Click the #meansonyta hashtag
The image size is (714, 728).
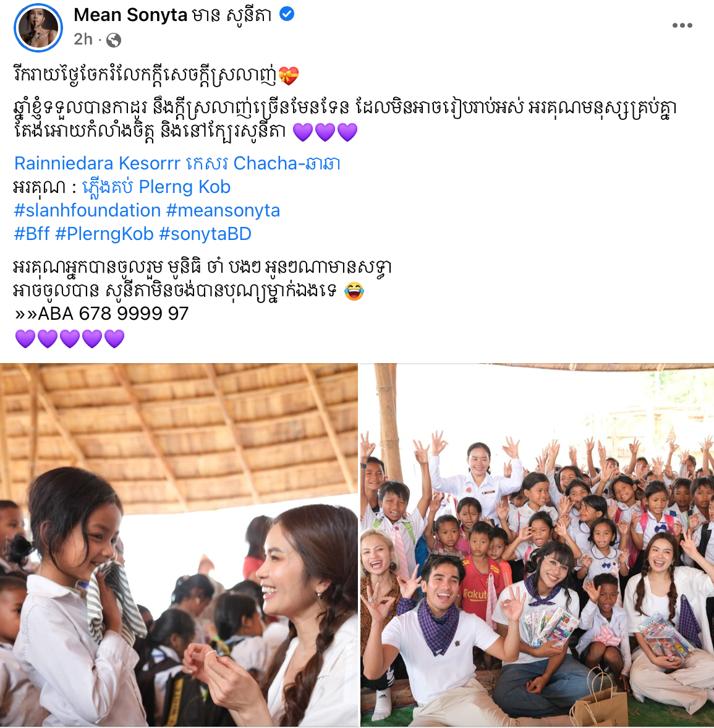tap(223, 210)
